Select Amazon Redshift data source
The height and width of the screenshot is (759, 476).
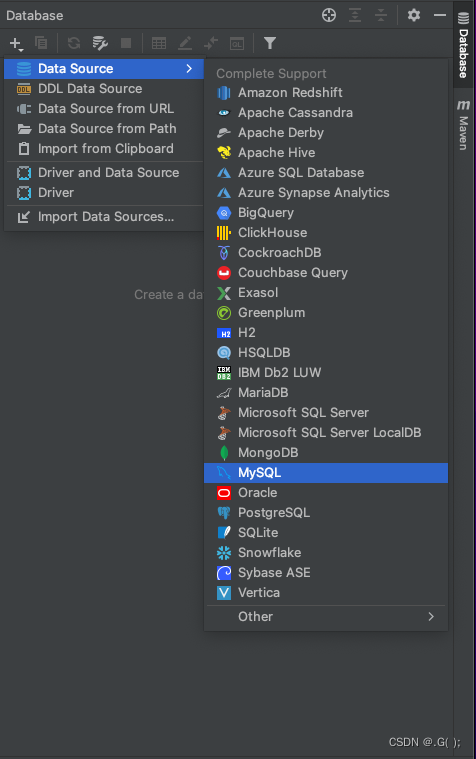326,92
